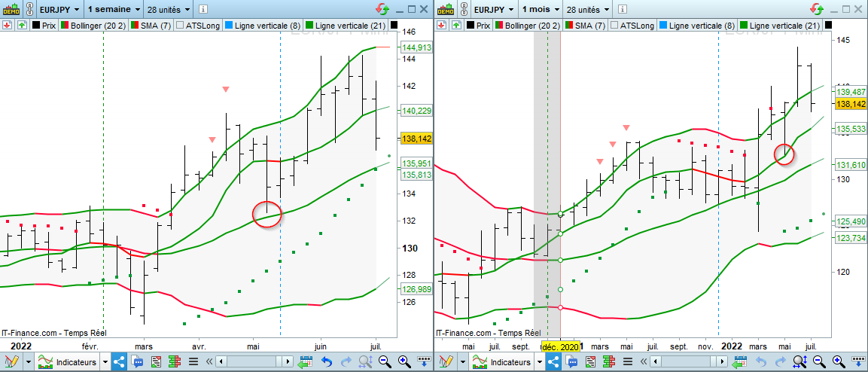Expand the drawing tools arrow in monthly chart
Screen dimensions: 868x372
(463, 362)
